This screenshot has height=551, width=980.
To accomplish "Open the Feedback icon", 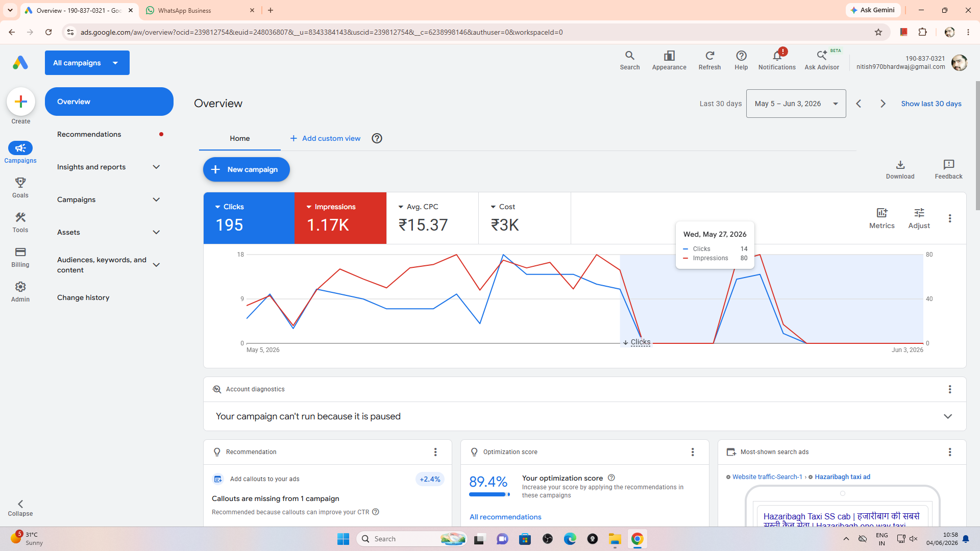I will pyautogui.click(x=949, y=169).
